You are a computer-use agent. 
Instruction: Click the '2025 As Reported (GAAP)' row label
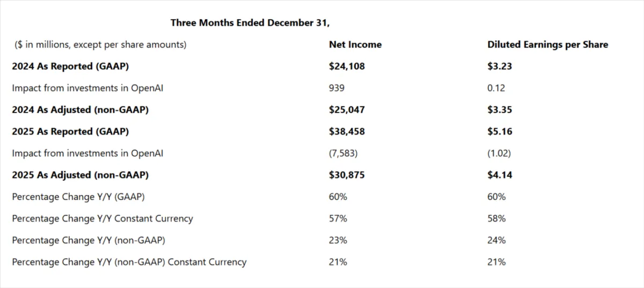coord(70,131)
